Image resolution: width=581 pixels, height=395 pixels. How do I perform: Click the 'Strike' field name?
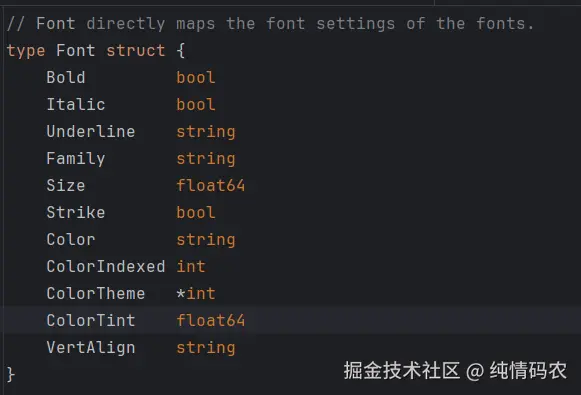[x=76, y=212]
